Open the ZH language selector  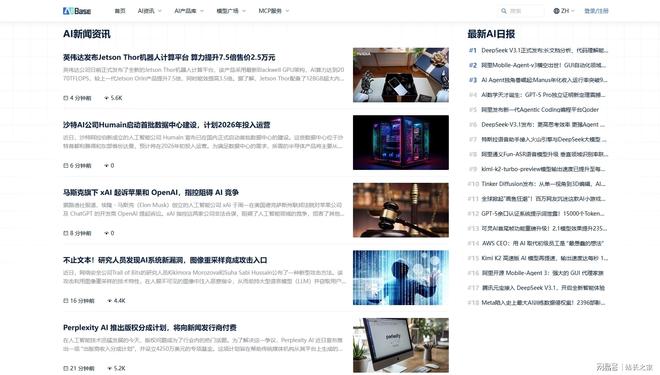point(564,11)
